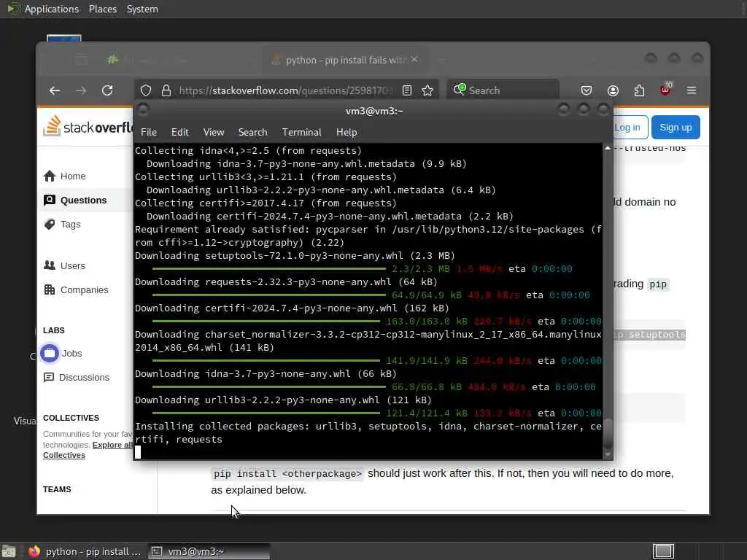The height and width of the screenshot is (560, 747).
Task: Open Firefox account icon
Action: [613, 90]
